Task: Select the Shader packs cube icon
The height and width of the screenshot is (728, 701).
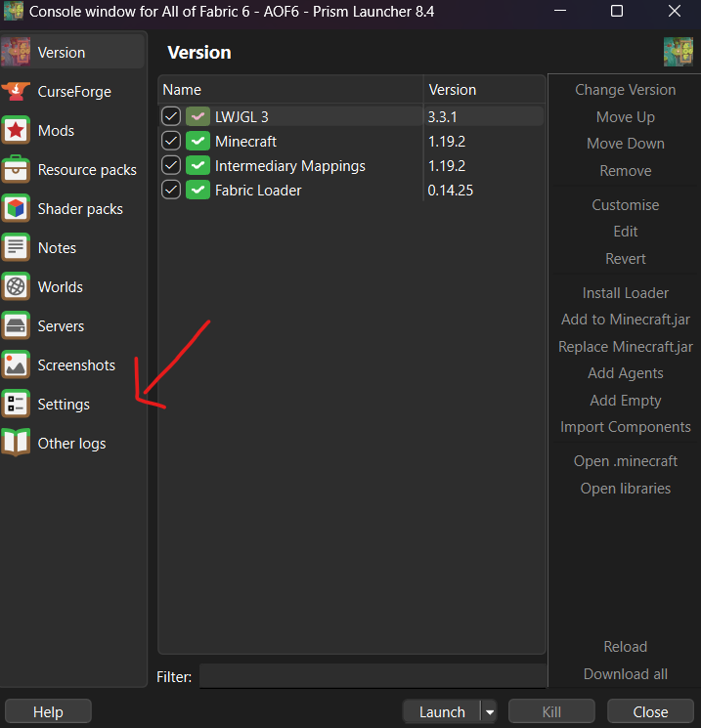Action: [x=17, y=209]
